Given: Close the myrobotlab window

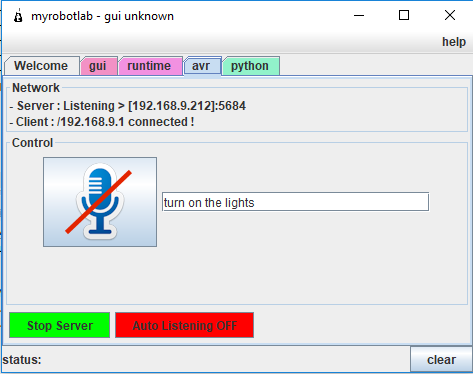Looking at the screenshot, I should [450, 15].
